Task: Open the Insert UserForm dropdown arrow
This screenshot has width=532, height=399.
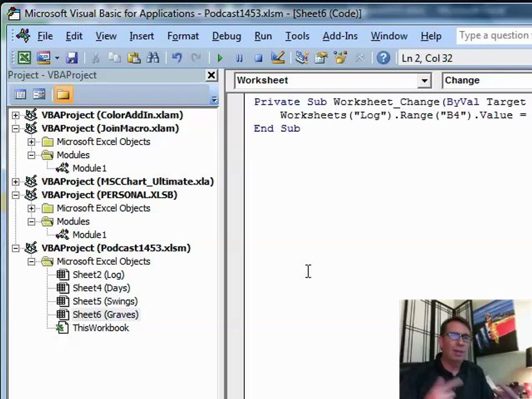Action: pos(57,58)
